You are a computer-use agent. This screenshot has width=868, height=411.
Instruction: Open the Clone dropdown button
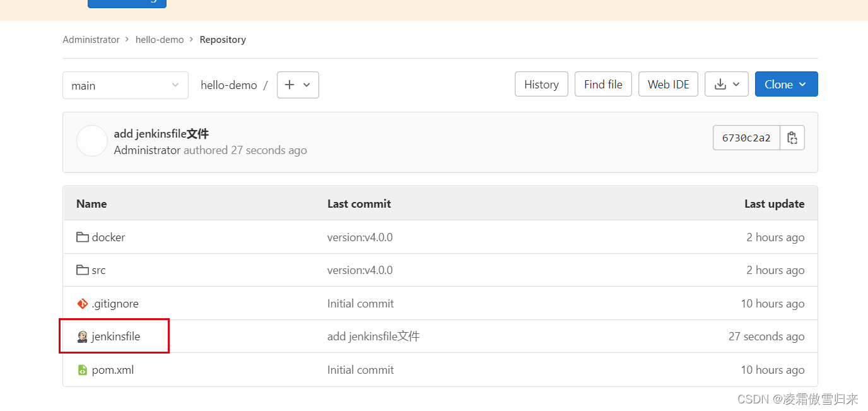point(786,84)
